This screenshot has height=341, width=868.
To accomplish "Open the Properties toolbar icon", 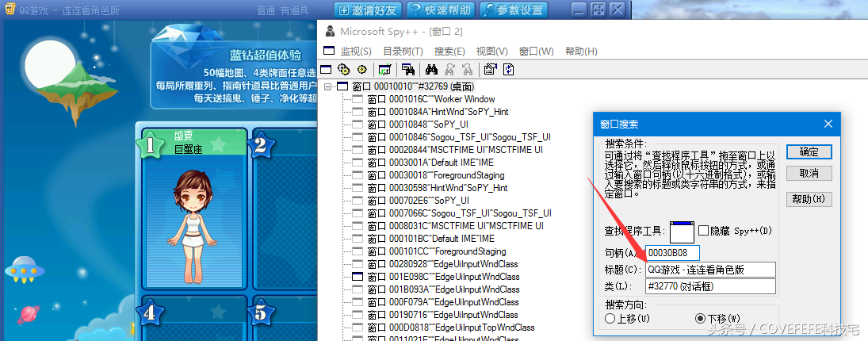I will pos(491,69).
